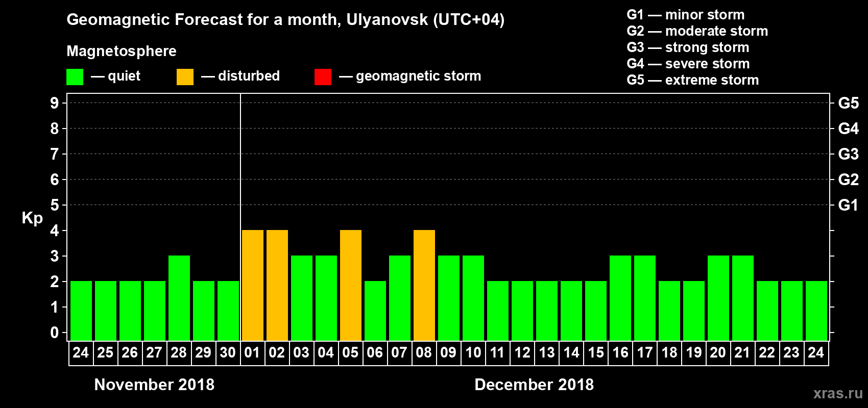
Task: Click the green quiet legend swatch
Action: click(x=75, y=77)
